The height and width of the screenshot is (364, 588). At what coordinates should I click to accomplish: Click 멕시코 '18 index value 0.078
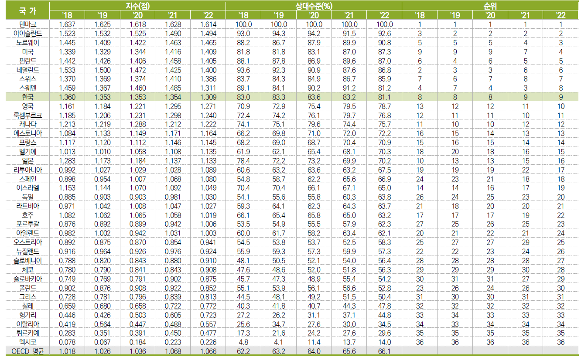(67, 342)
